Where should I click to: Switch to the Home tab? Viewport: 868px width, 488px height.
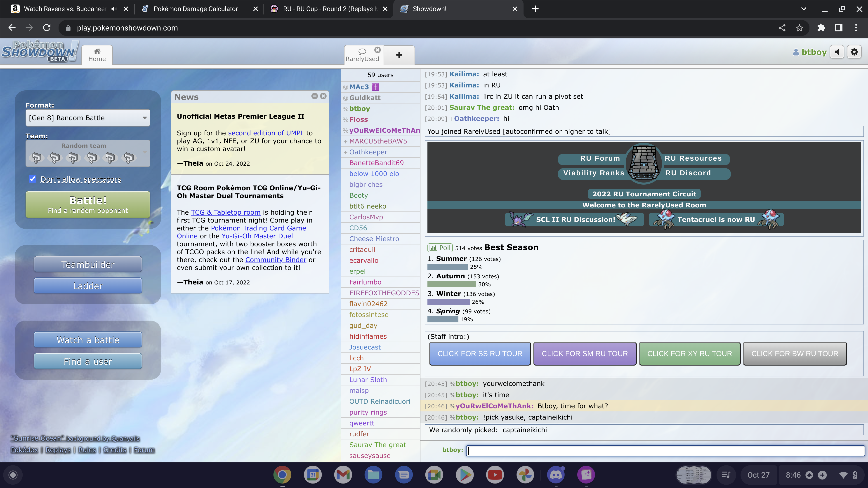click(x=97, y=55)
